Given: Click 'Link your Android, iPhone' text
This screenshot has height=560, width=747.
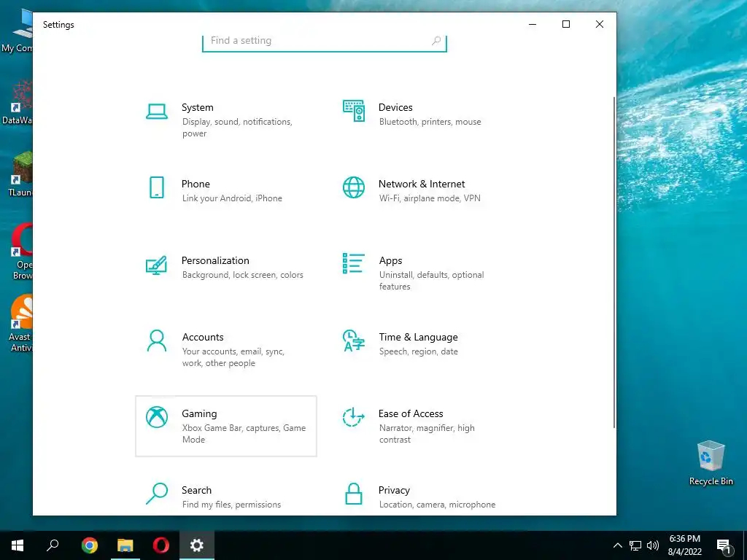Looking at the screenshot, I should coord(232,198).
